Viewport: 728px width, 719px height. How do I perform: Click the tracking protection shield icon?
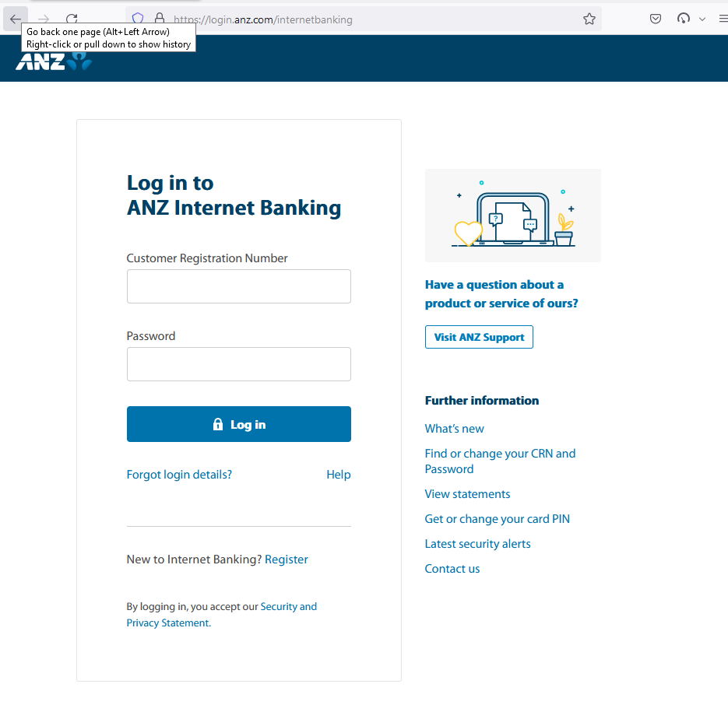(x=137, y=19)
